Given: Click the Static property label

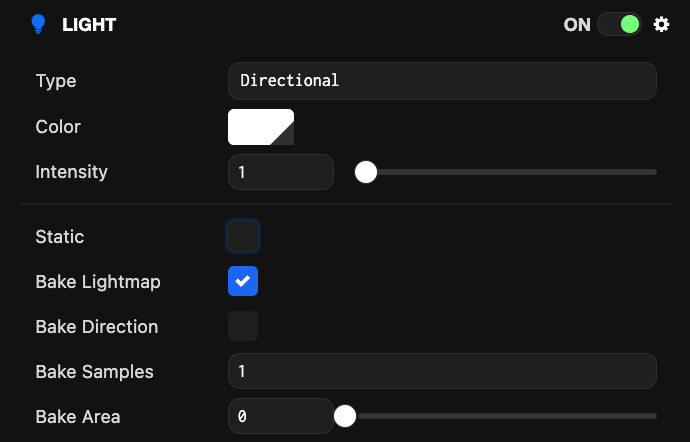Looking at the screenshot, I should tap(60, 237).
